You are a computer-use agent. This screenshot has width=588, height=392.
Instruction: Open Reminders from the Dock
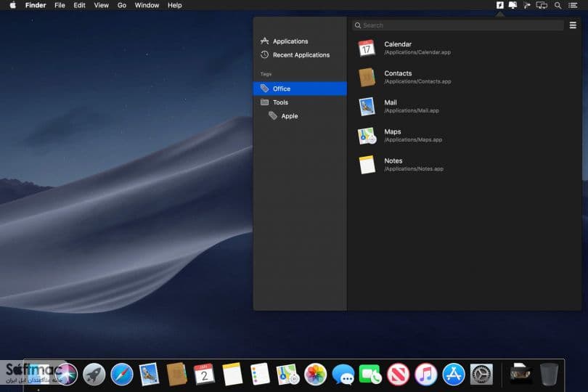coord(260,374)
